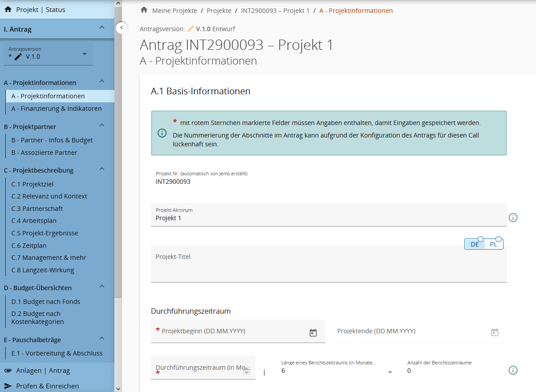Open Meine Projekte breadcrumb link
The height and width of the screenshot is (392, 536).
click(x=174, y=10)
